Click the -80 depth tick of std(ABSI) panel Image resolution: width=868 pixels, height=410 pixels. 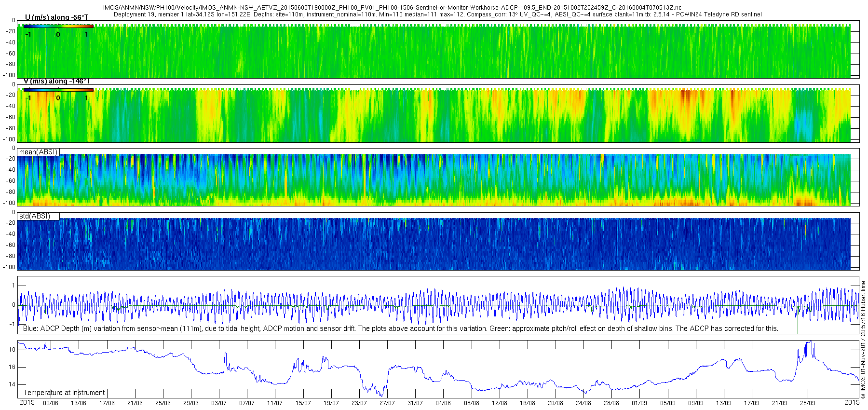[10, 256]
